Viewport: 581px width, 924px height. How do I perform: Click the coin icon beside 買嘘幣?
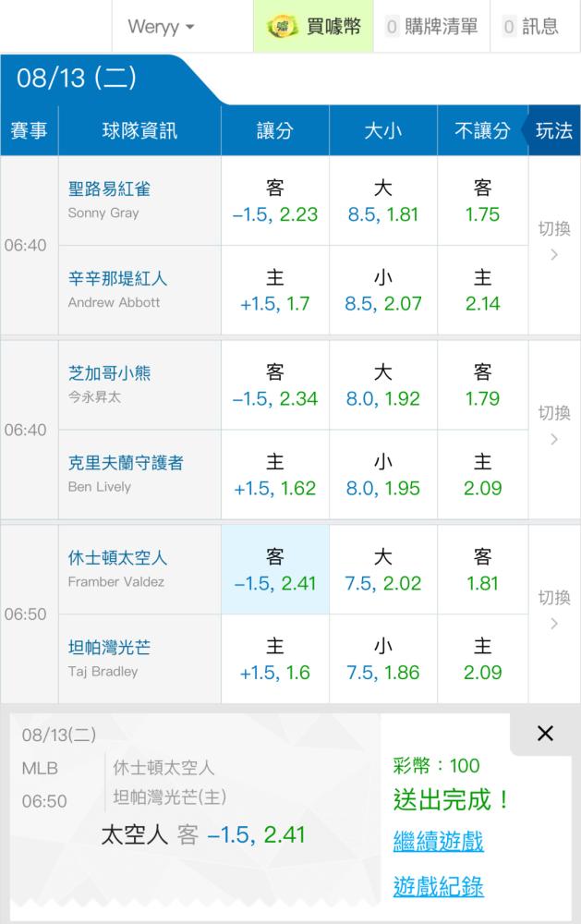click(282, 27)
